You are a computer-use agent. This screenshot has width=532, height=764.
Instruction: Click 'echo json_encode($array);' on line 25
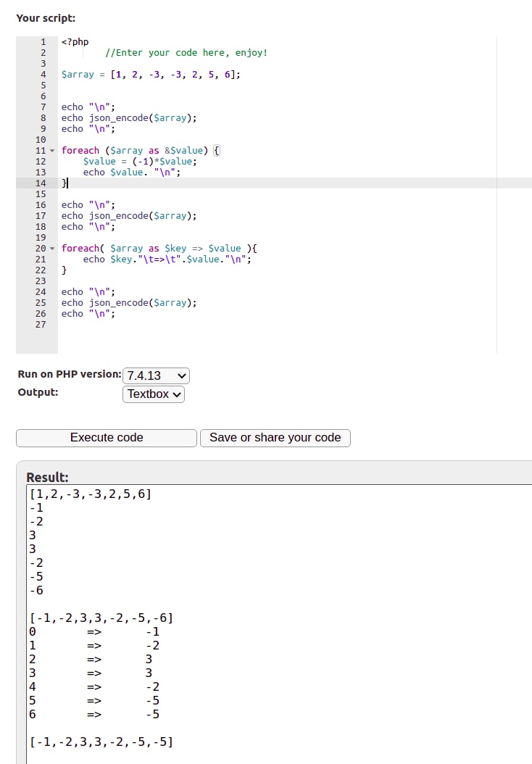pyautogui.click(x=129, y=302)
